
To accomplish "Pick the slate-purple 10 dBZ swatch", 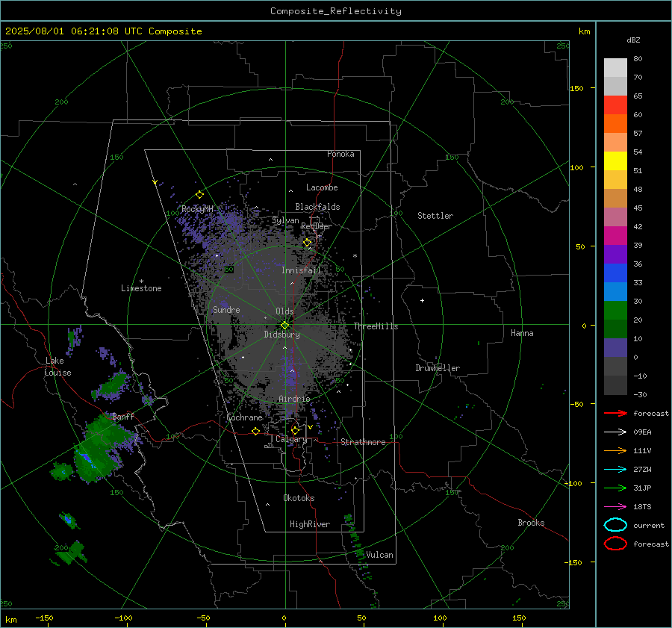I will pos(615,347).
